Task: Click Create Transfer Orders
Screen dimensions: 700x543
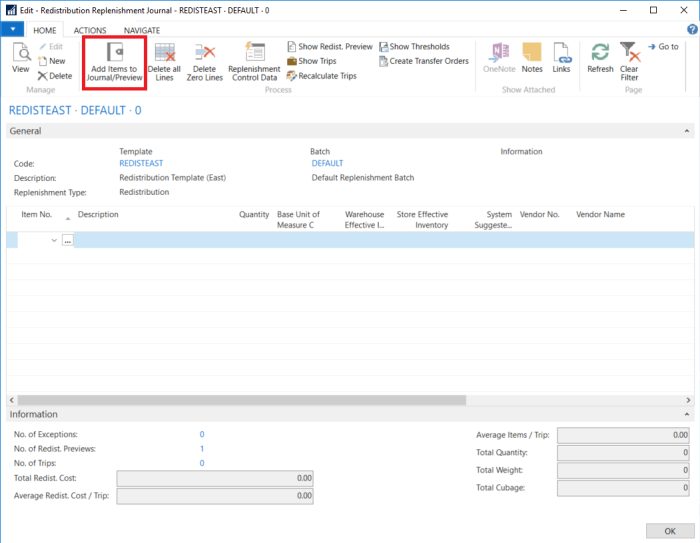Action: pyautogui.click(x=423, y=61)
